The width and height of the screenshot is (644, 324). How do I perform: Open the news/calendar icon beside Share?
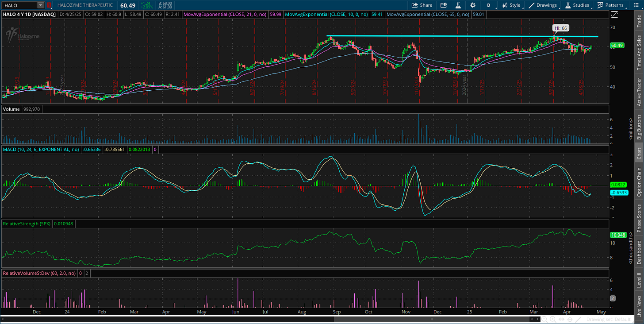(444, 5)
